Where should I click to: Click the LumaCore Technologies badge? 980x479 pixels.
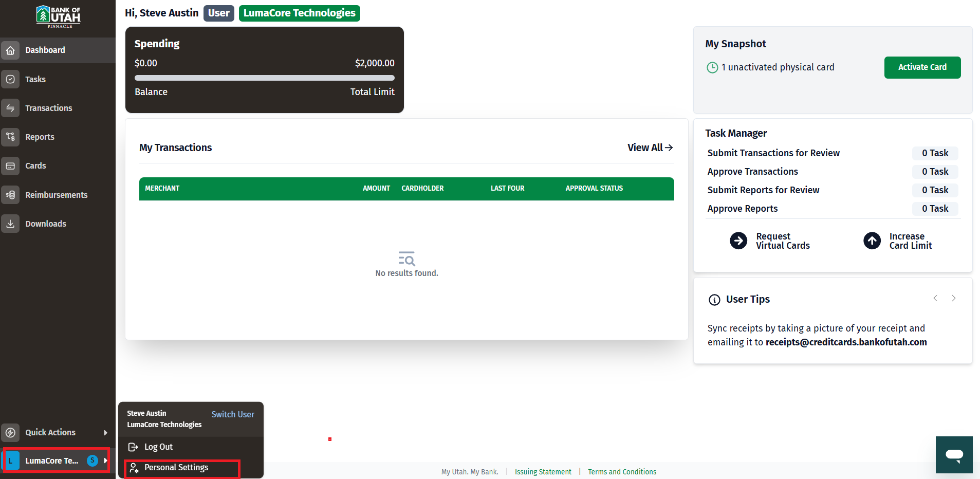tap(300, 13)
